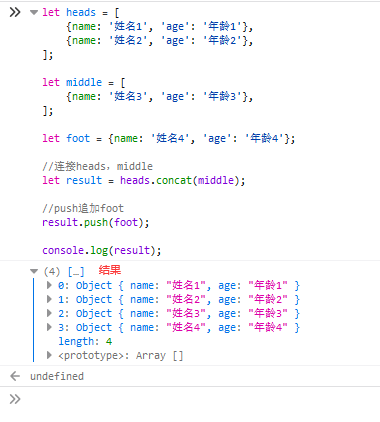
Task: Click the heads.concat(middle) line
Action: [x=144, y=180]
